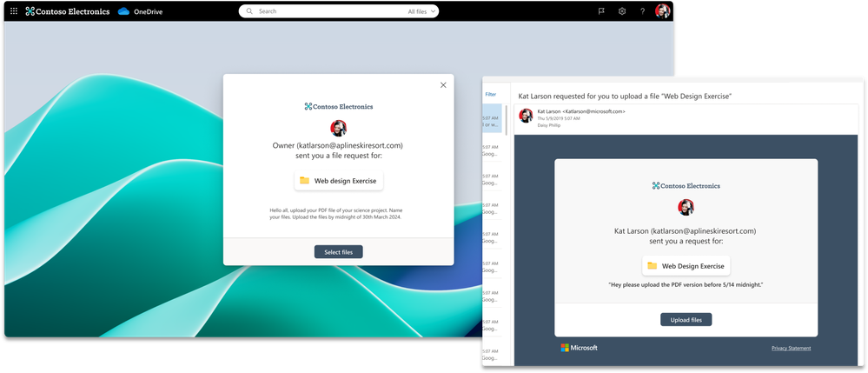Click Contoso Electronics logo in file request dialog
The height and width of the screenshot is (373, 868).
pos(339,106)
